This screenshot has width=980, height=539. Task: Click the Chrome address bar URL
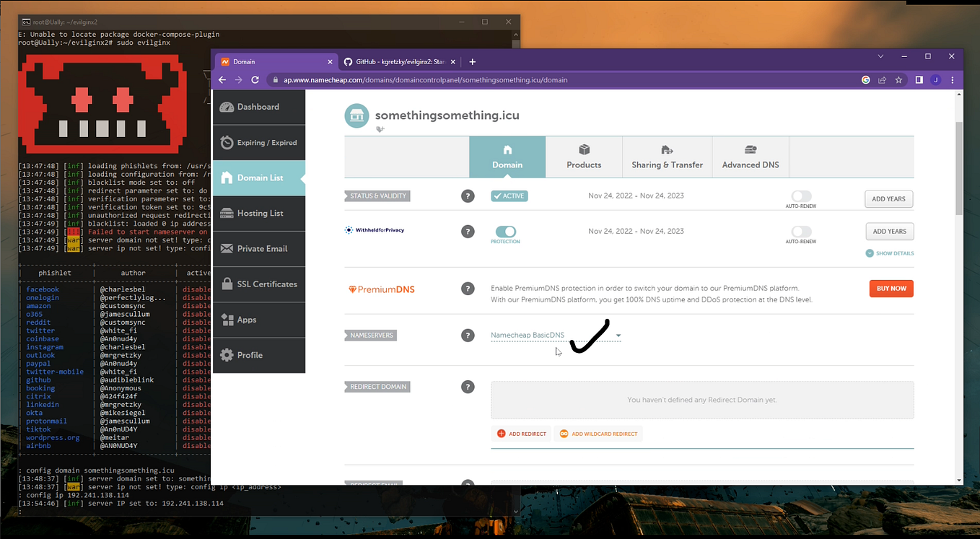coord(426,80)
